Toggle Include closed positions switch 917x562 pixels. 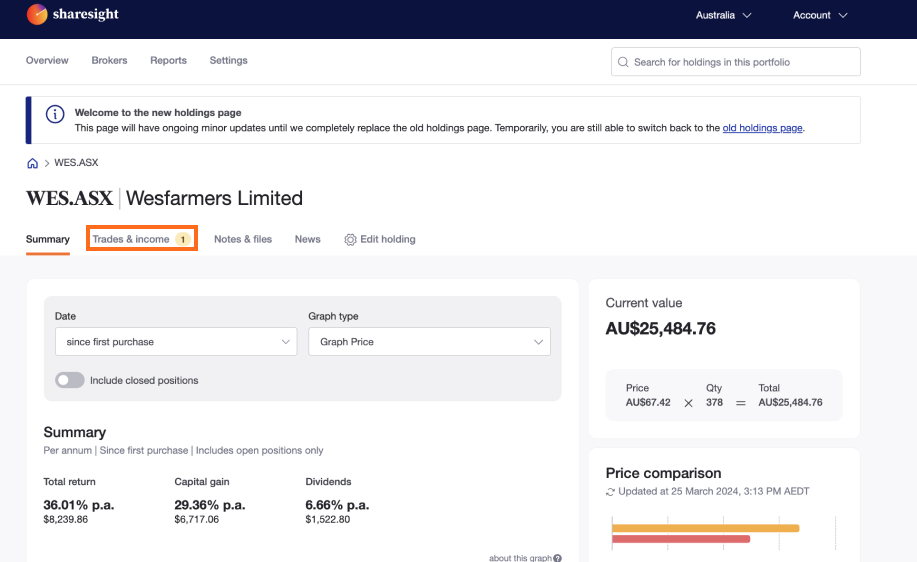tap(70, 380)
